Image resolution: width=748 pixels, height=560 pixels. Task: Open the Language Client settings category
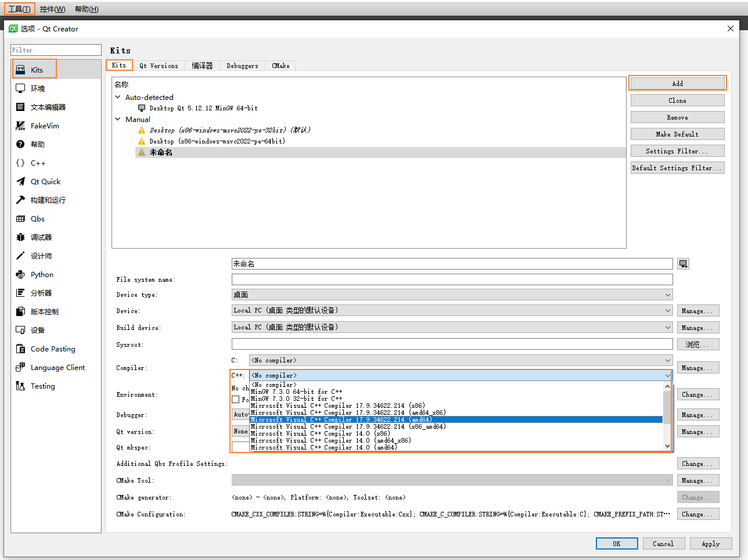[x=56, y=367]
